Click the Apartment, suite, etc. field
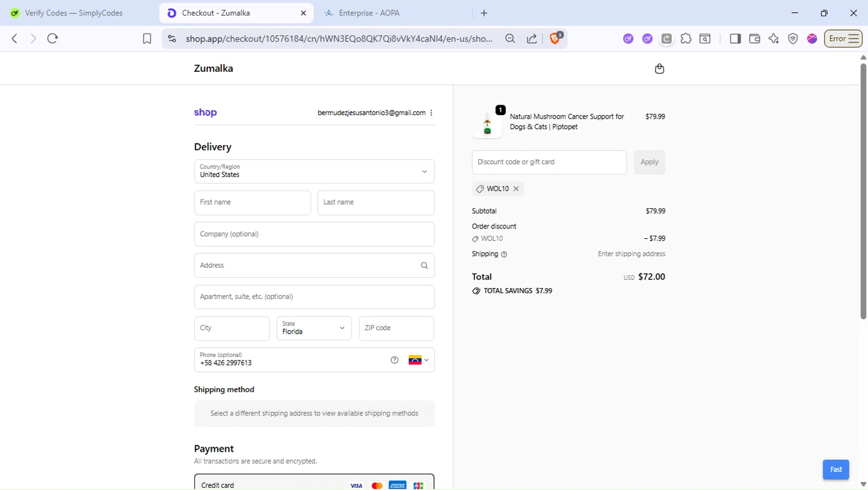Viewport: 868px width, 490px height. [314, 297]
